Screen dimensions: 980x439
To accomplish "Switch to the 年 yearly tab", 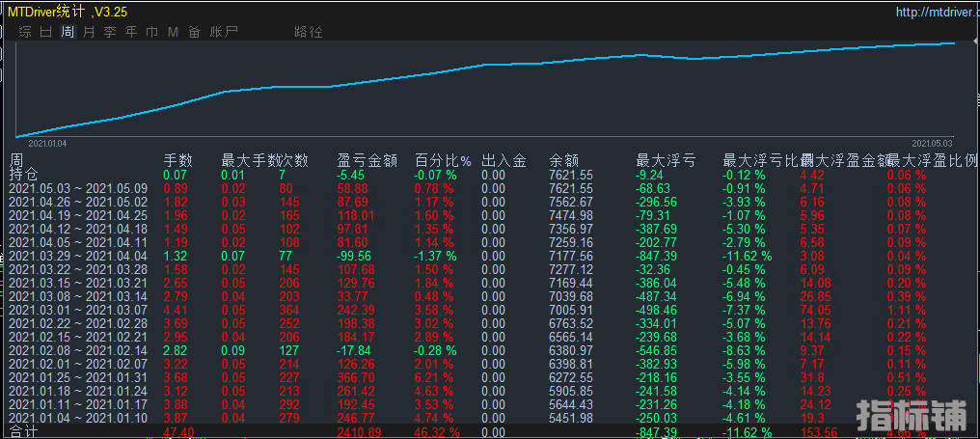I will point(131,32).
